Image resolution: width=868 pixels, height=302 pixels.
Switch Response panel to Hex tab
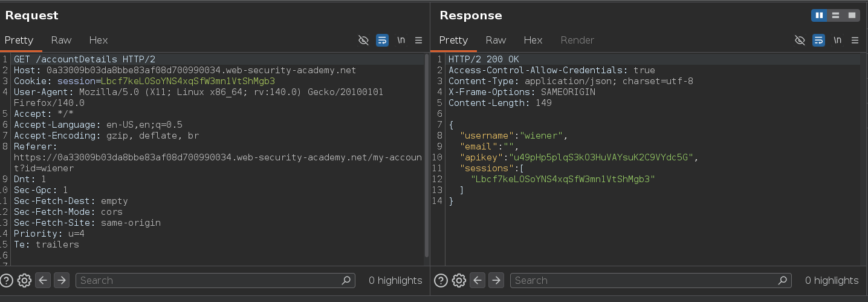pyautogui.click(x=533, y=40)
